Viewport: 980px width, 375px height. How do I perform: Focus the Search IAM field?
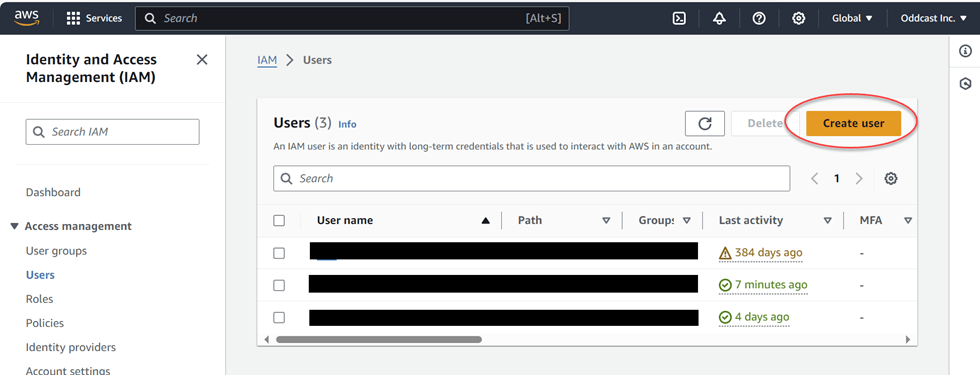click(112, 132)
